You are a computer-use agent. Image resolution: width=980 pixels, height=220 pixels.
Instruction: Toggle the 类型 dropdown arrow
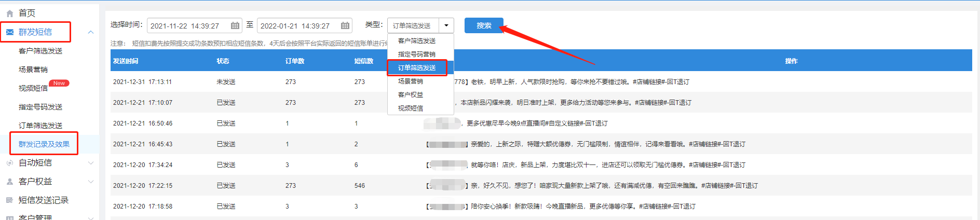446,25
